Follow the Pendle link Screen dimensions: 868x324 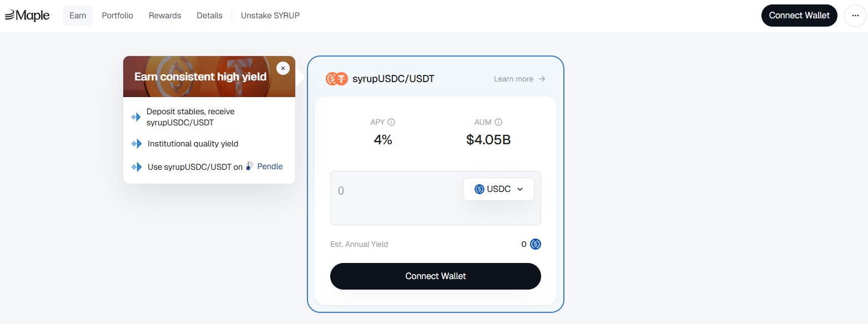pos(270,166)
